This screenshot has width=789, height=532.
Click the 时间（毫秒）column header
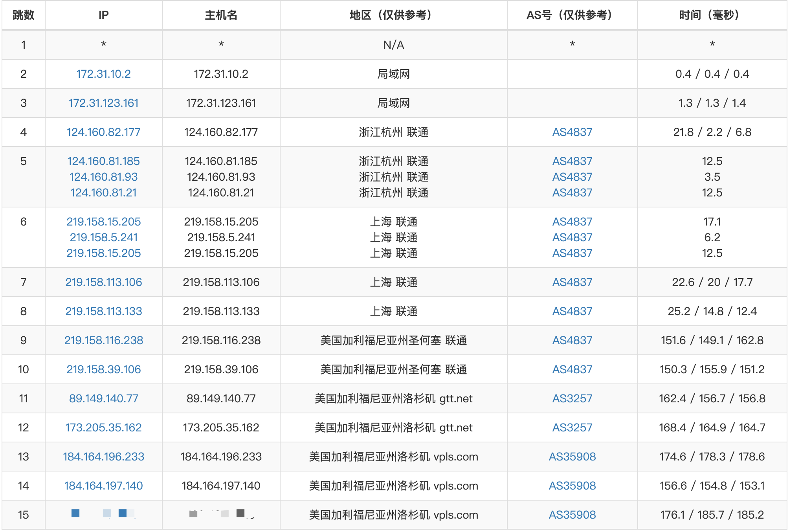point(712,15)
